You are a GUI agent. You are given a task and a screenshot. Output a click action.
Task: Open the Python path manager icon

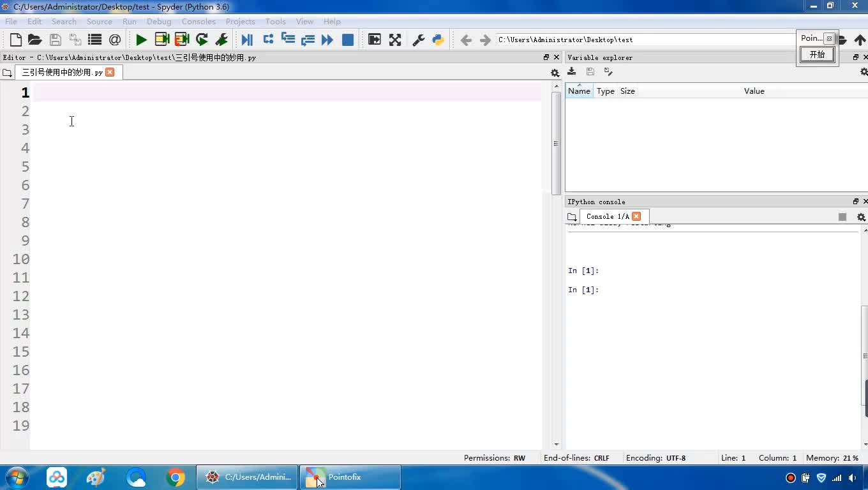438,40
